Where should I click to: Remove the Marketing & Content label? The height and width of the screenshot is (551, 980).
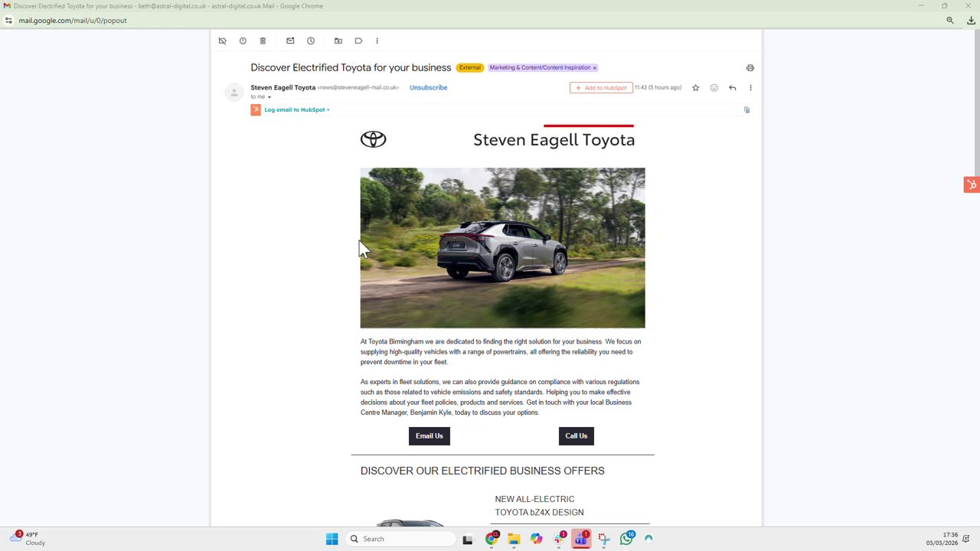pos(594,68)
